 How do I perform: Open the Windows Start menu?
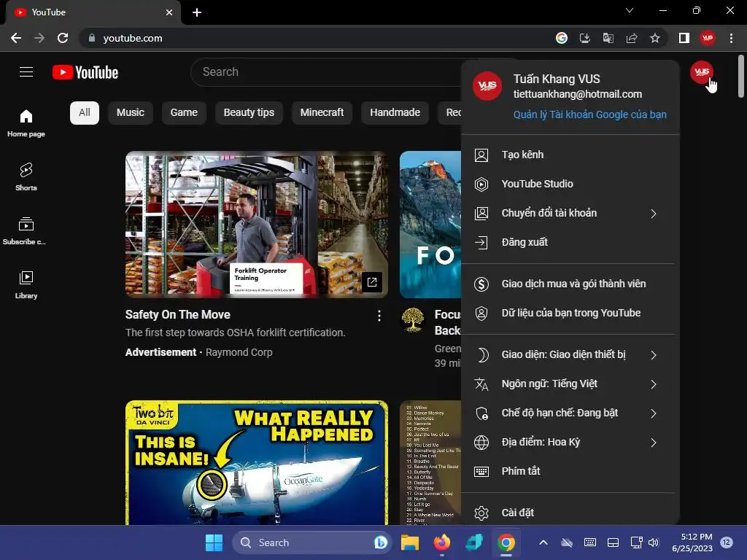point(214,542)
